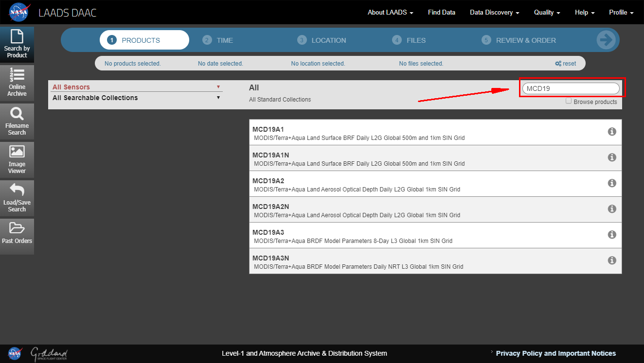Show info for the MCD19A1 product
The width and height of the screenshot is (644, 363).
point(612,132)
